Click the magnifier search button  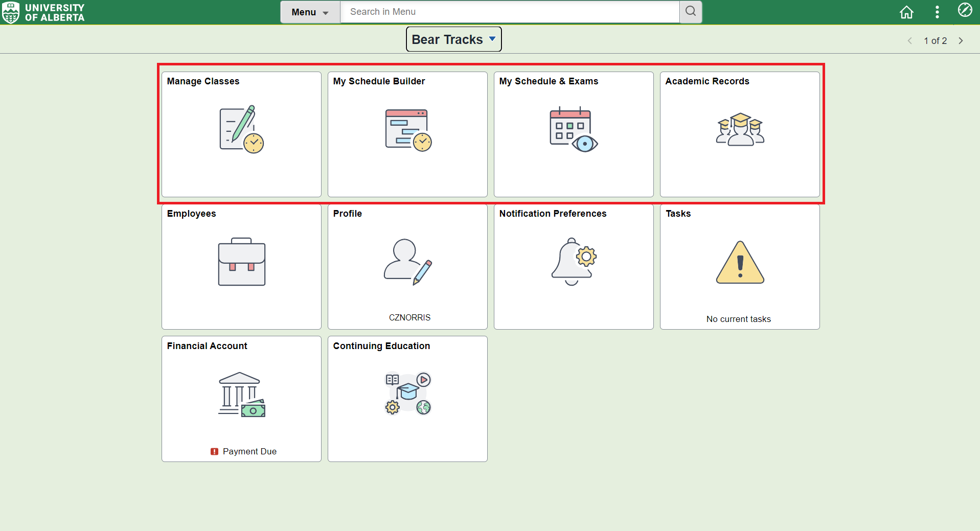(691, 12)
